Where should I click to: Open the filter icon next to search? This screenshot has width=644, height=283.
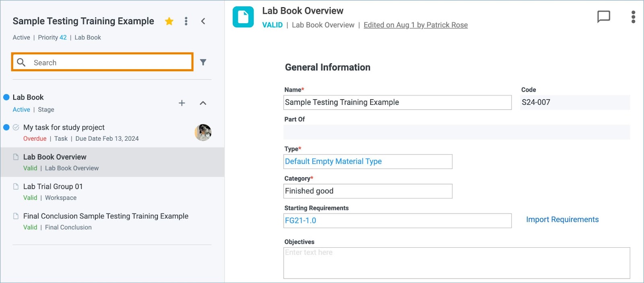tap(203, 62)
